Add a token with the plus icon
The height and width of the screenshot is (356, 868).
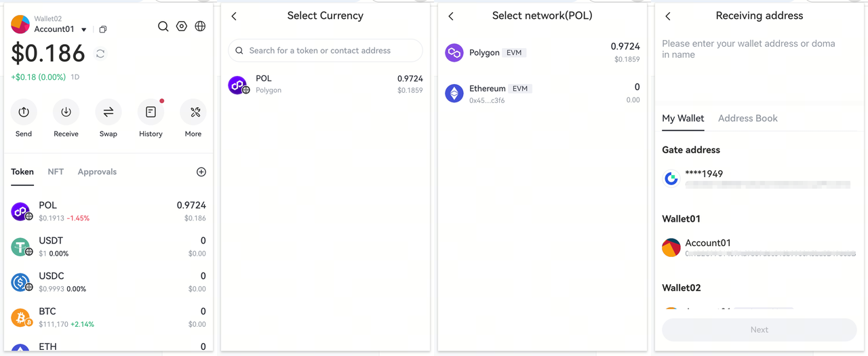tap(201, 172)
